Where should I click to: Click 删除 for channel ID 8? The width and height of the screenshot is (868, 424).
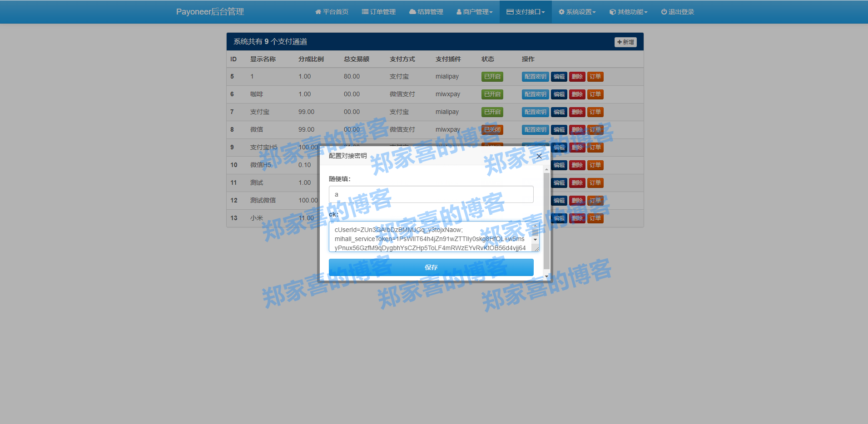click(577, 130)
